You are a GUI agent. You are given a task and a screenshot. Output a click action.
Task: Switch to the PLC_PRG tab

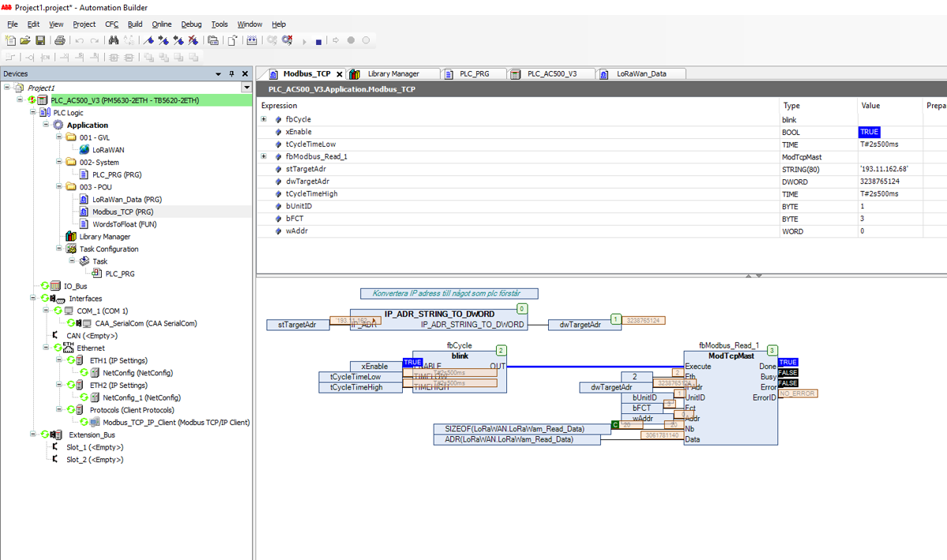pyautogui.click(x=474, y=73)
